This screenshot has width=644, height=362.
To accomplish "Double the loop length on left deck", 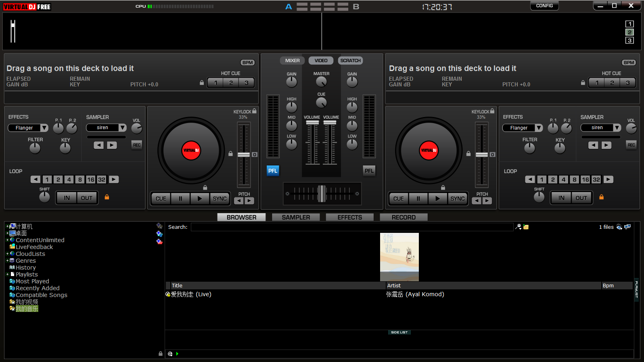I will tap(114, 180).
